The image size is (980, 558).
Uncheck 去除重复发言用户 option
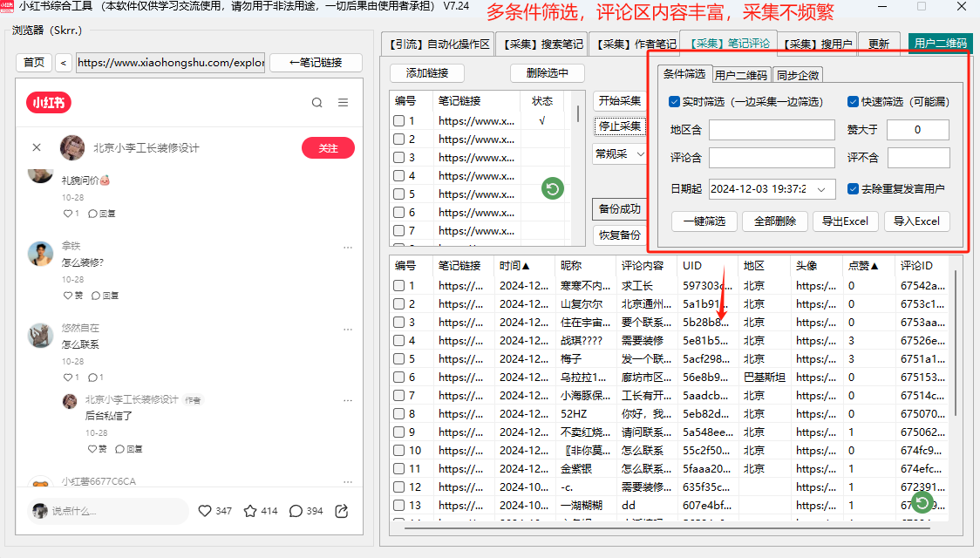pyautogui.click(x=853, y=188)
